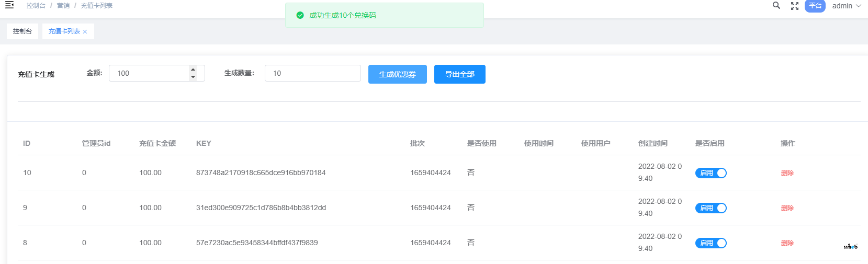Open the admin user dropdown

847,6
